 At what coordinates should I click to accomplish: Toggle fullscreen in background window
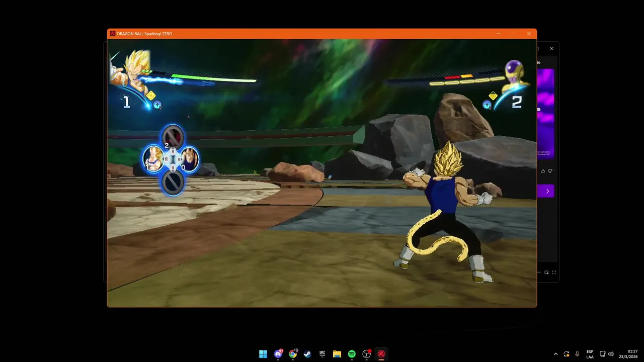(x=554, y=273)
